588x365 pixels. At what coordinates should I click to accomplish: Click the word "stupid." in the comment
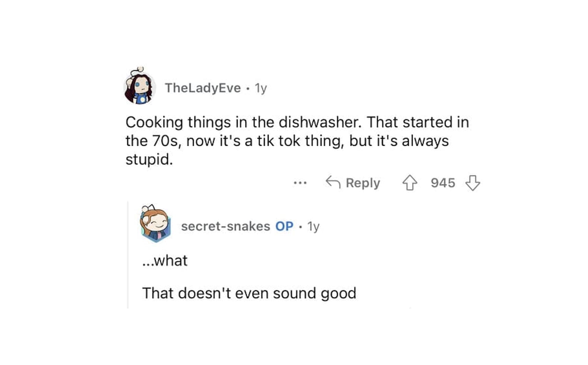point(149,159)
